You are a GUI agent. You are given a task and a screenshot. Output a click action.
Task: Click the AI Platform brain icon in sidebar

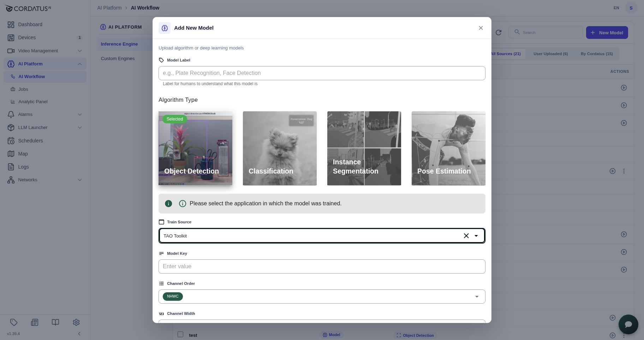11,64
